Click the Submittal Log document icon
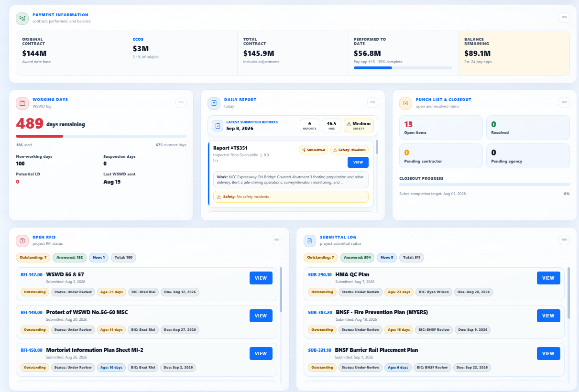Image resolution: width=579 pixels, height=392 pixels. pos(309,240)
